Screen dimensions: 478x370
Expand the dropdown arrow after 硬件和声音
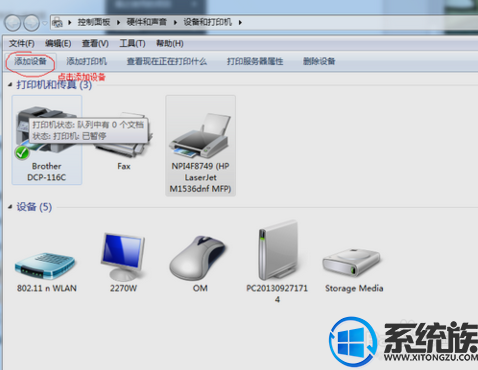tap(175, 22)
